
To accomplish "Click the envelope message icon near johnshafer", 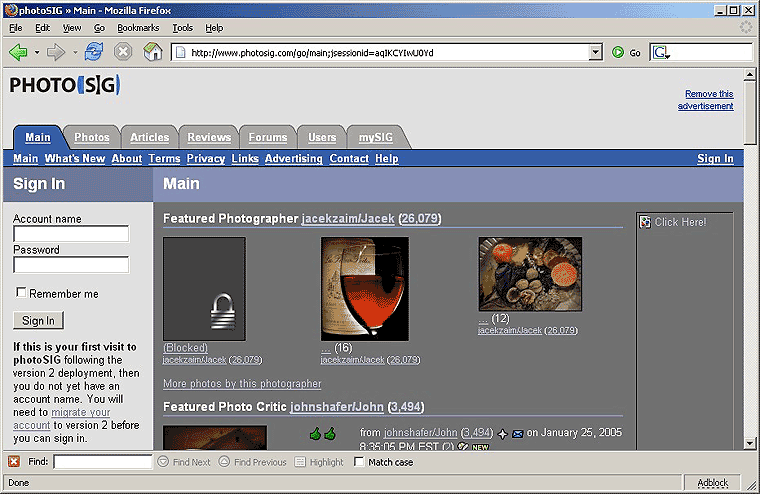I will click(x=517, y=434).
